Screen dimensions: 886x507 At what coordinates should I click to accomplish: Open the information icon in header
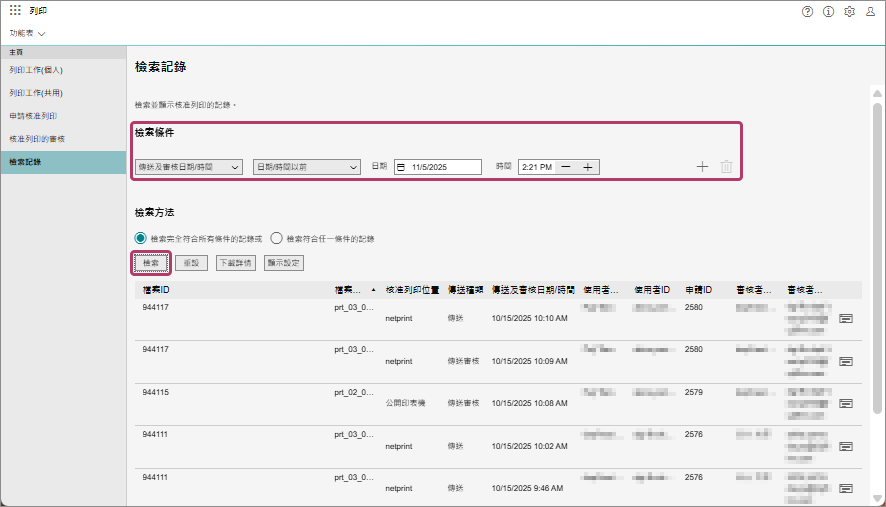point(828,11)
